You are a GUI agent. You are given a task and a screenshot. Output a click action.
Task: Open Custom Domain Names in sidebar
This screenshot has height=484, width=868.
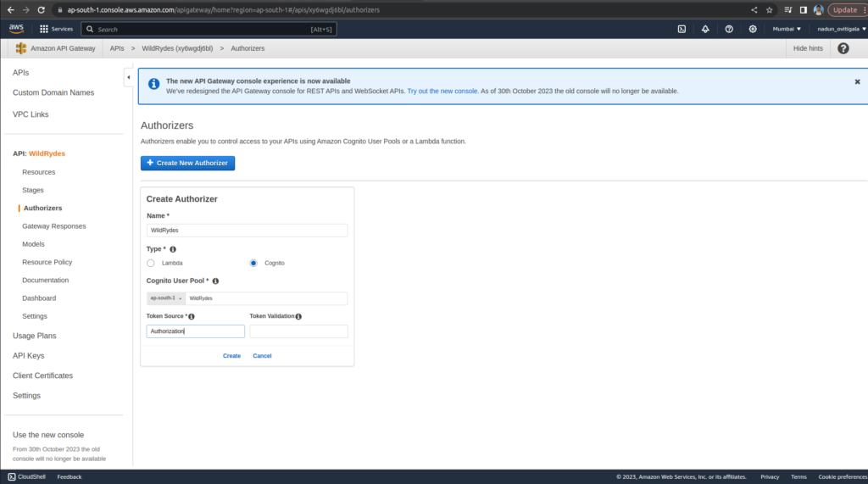tap(53, 92)
